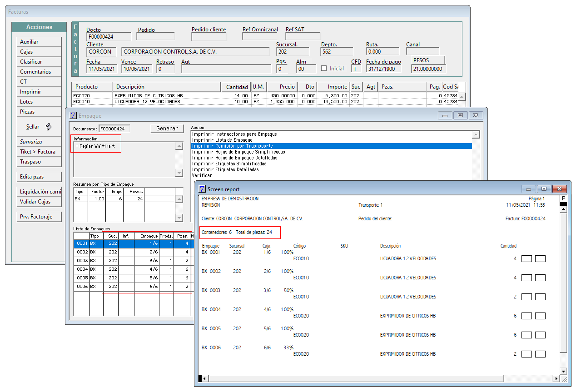Click the Sumariza action button

click(39, 142)
